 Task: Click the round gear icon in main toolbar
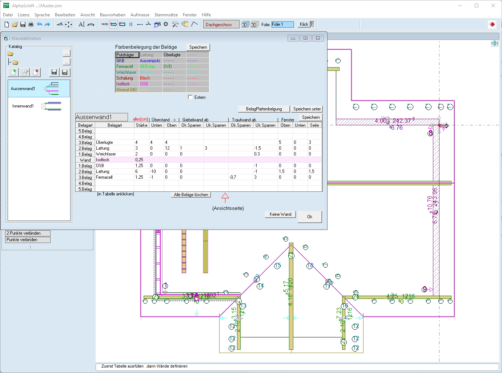(x=166, y=24)
